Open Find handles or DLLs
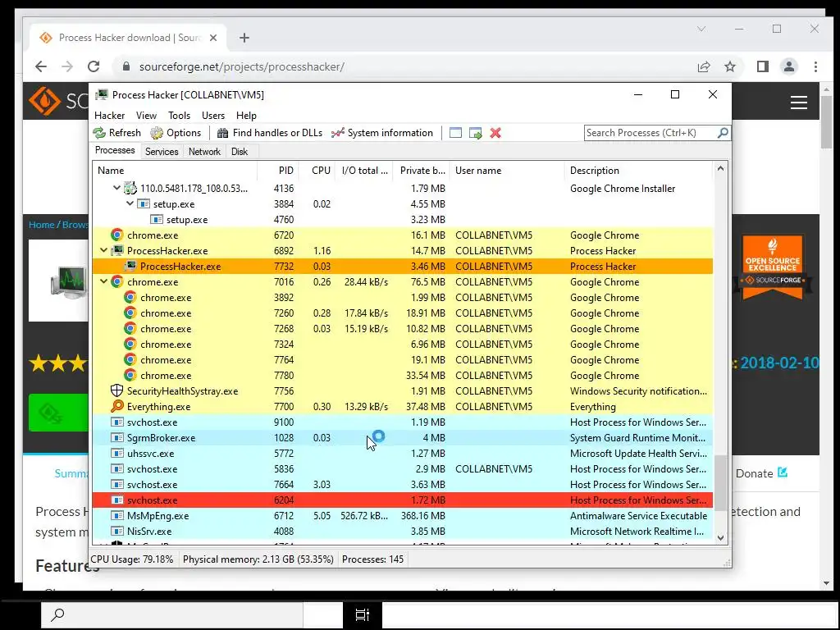 (x=269, y=133)
